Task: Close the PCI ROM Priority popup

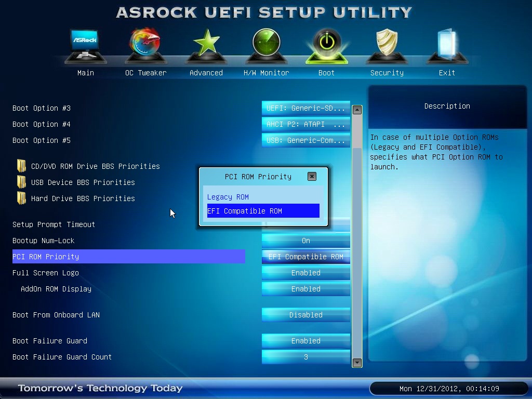Action: coord(312,177)
